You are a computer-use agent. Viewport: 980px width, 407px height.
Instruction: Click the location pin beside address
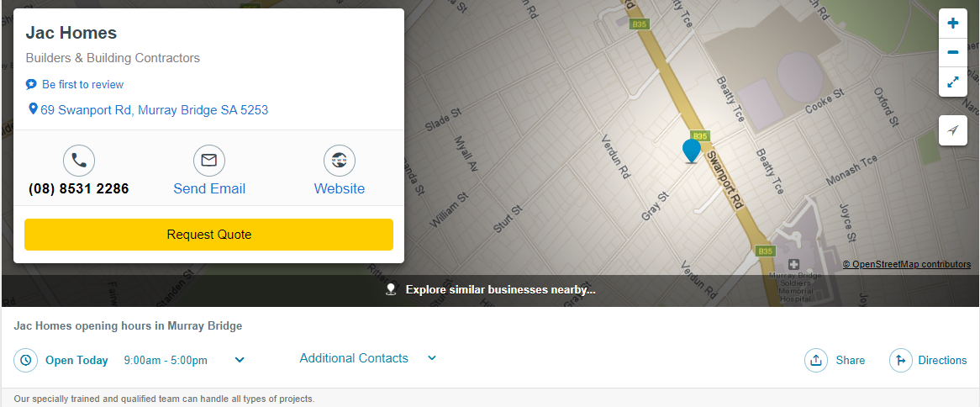pyautogui.click(x=33, y=109)
